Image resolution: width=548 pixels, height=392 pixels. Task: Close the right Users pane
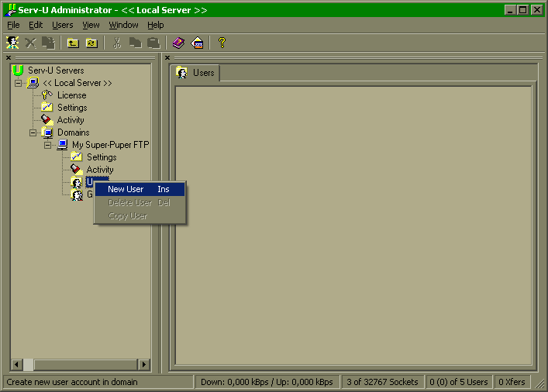tap(167, 57)
